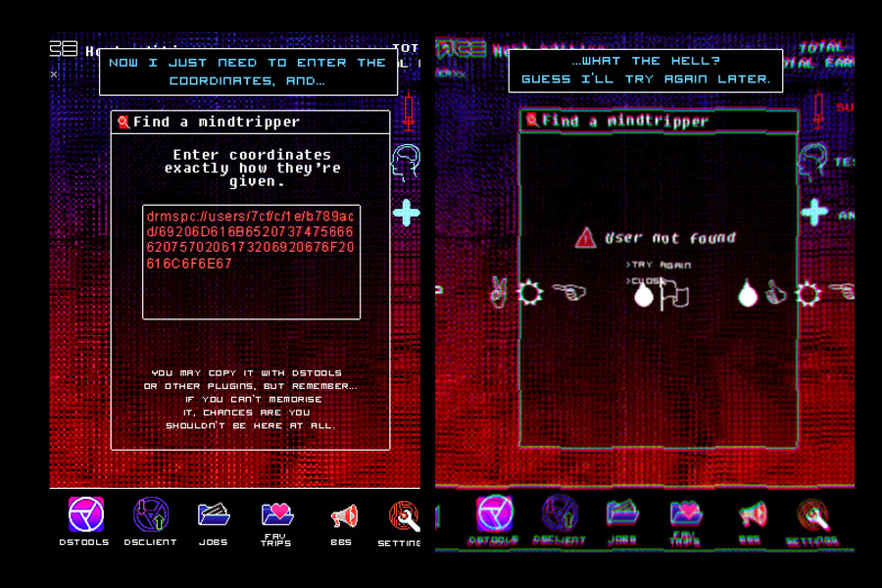Launch DSCLIENT from the left screen dock
This screenshot has height=588, width=882.
(x=150, y=514)
